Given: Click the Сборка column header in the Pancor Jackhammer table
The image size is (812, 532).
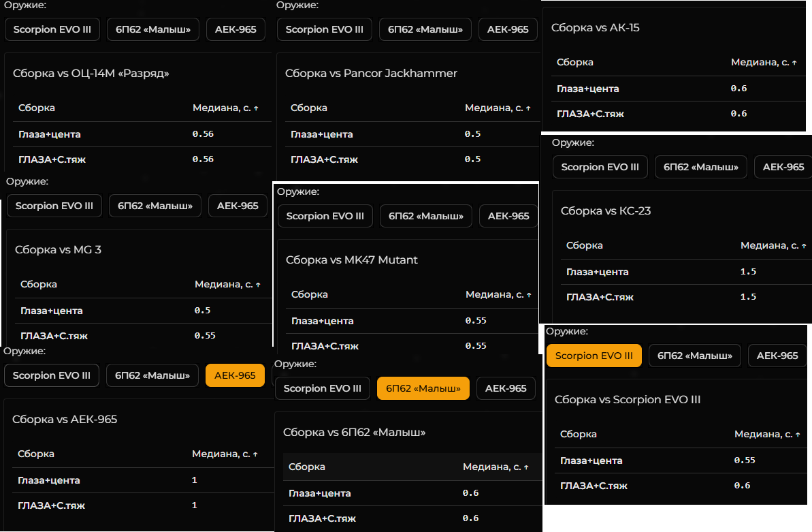Looking at the screenshot, I should pyautogui.click(x=309, y=108).
